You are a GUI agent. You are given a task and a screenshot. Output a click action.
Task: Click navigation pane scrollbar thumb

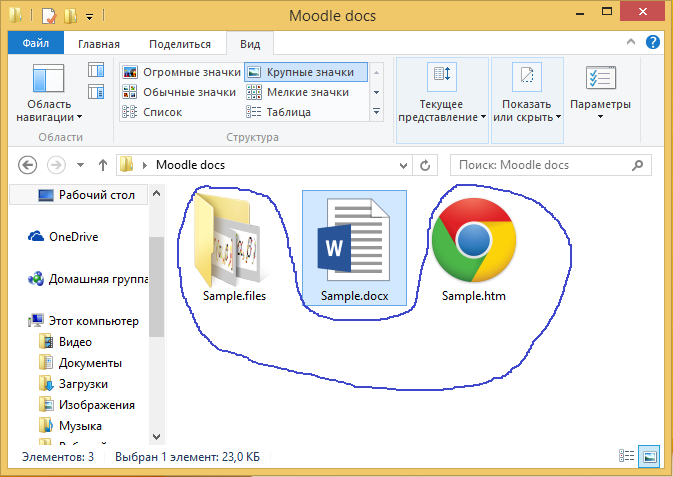157,286
